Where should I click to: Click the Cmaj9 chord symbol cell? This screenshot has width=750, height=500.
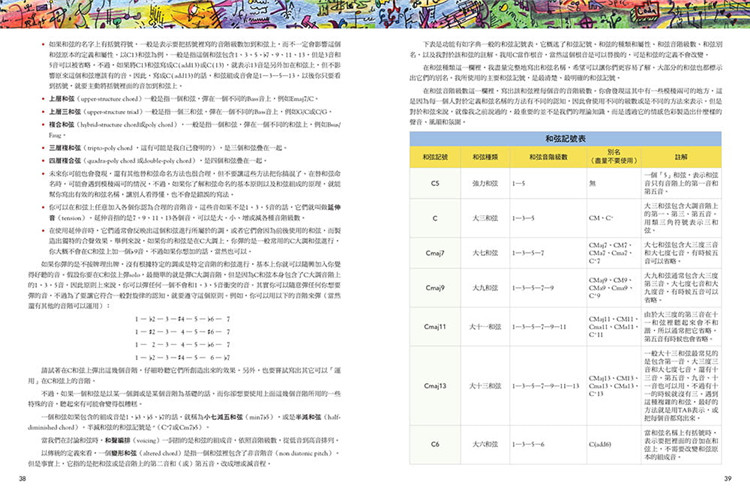pos(435,288)
